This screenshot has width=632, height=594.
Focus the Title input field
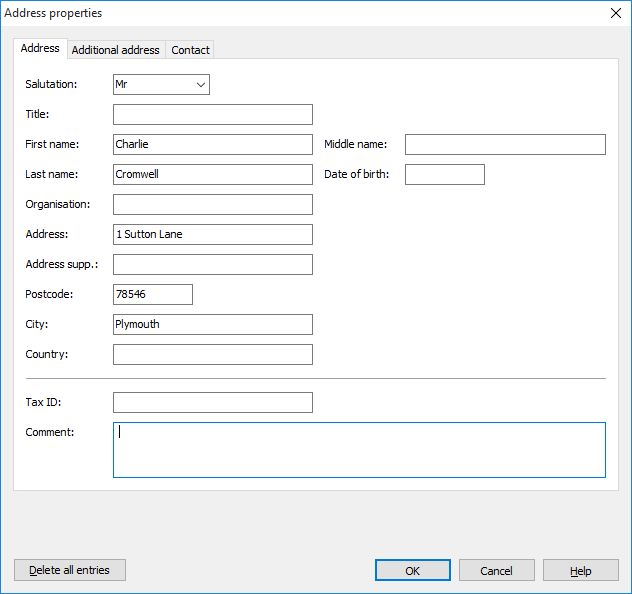pyautogui.click(x=212, y=114)
